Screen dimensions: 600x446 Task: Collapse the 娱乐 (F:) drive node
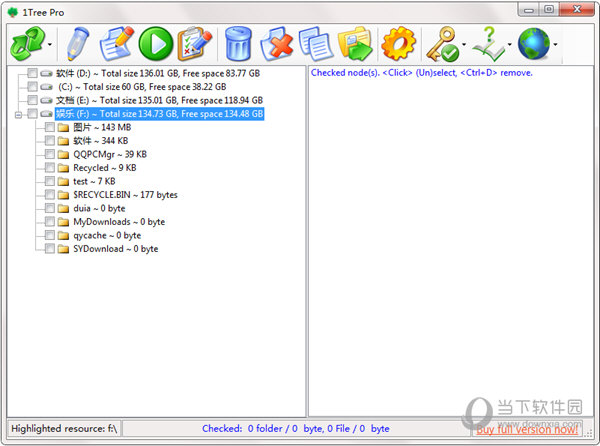18,114
